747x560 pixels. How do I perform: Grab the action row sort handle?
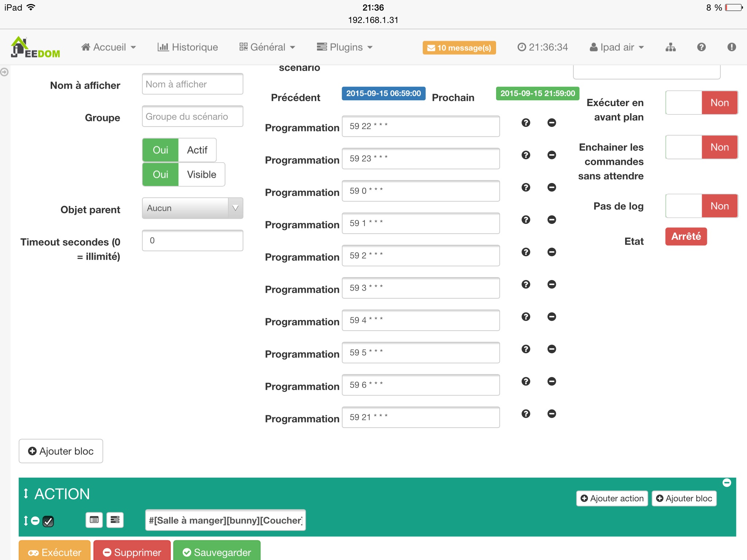coord(26,521)
